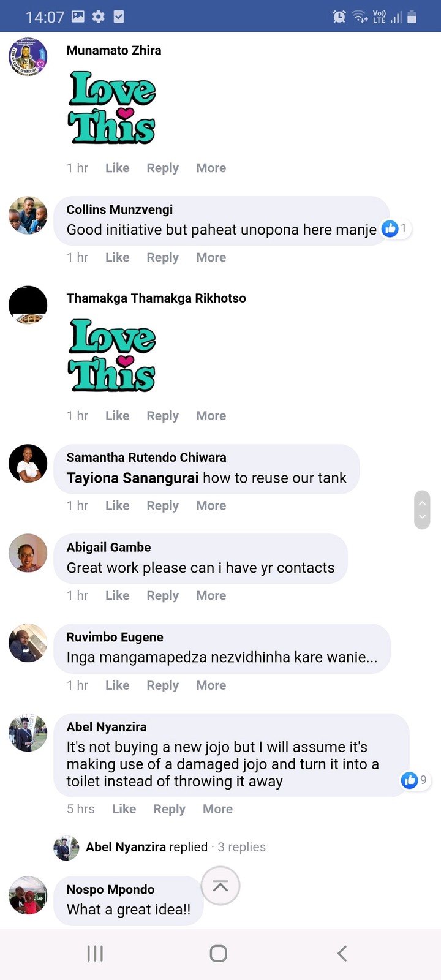The width and height of the screenshot is (441, 980).
Task: Open the recent apps navigation button
Action: coord(95,953)
